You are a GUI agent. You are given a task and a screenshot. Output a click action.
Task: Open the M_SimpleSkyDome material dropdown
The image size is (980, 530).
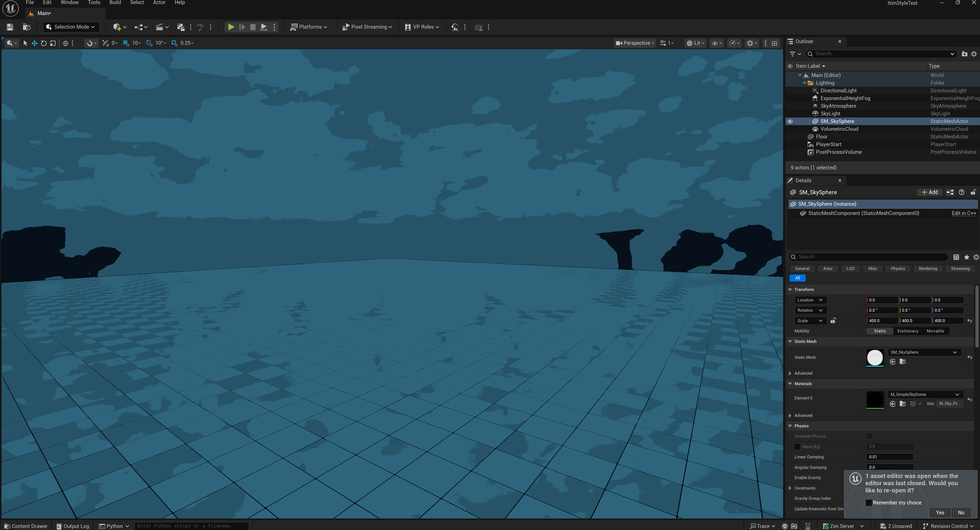924,394
